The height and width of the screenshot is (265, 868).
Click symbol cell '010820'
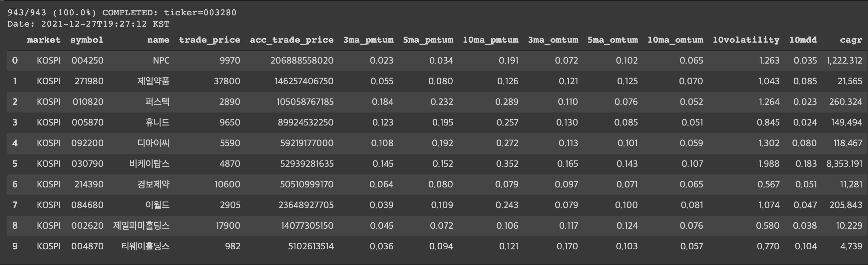coord(88,102)
